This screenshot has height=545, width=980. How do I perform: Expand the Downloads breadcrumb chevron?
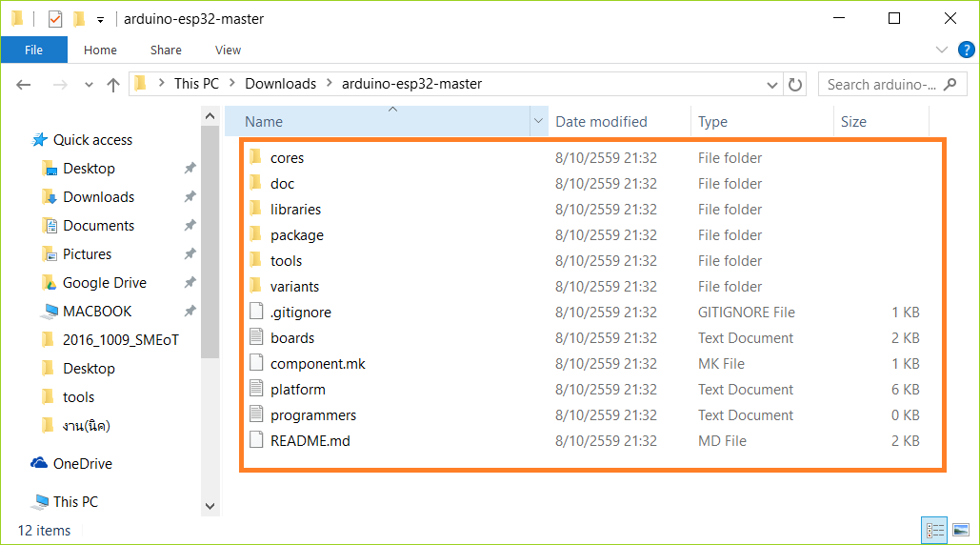329,83
